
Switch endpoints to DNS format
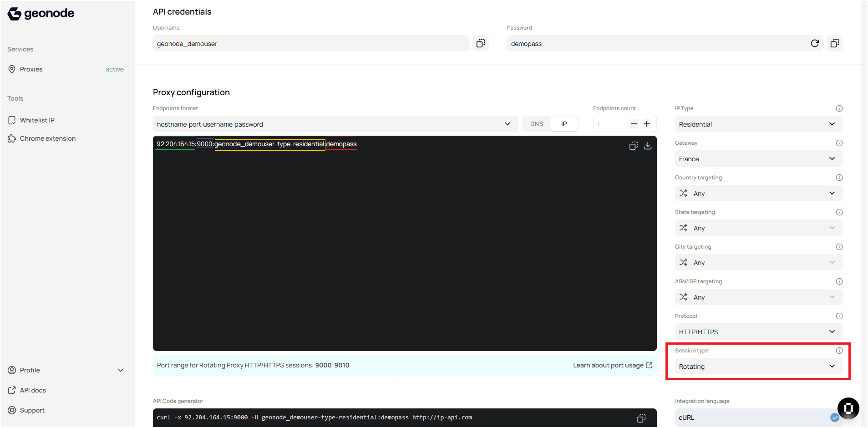tap(537, 124)
